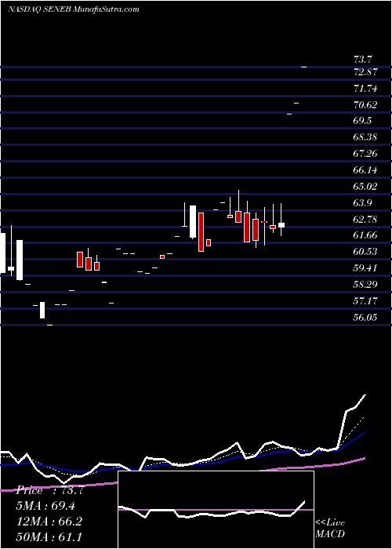This screenshot has height=549, width=392.
Task: Click the tall white candle left of the tallest red candle
Action: coord(193,222)
